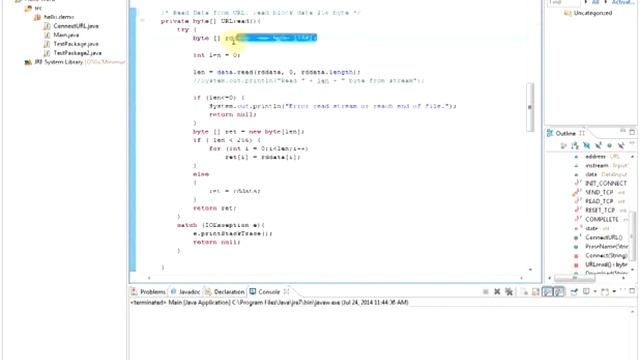Select Connect(String) method in Outline

coord(606,255)
